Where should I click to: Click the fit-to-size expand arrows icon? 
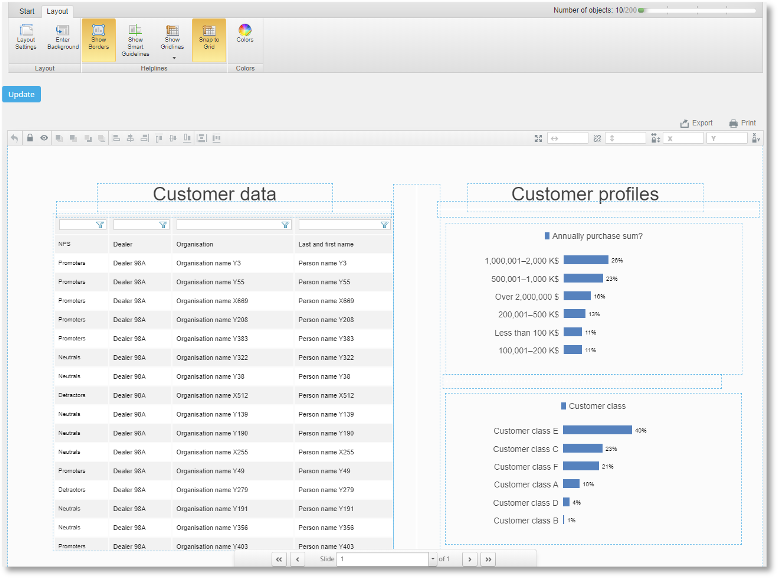538,139
